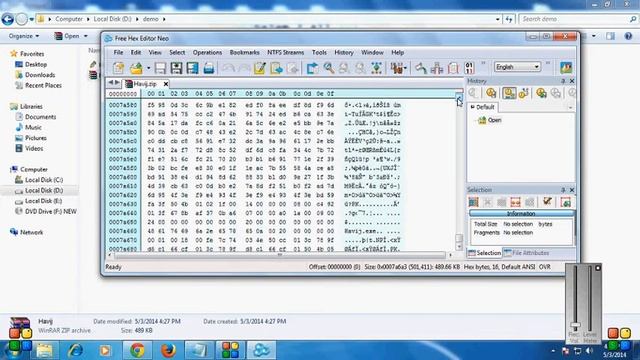
Task: Click the Search demo field in Explorer
Action: pos(578,19)
